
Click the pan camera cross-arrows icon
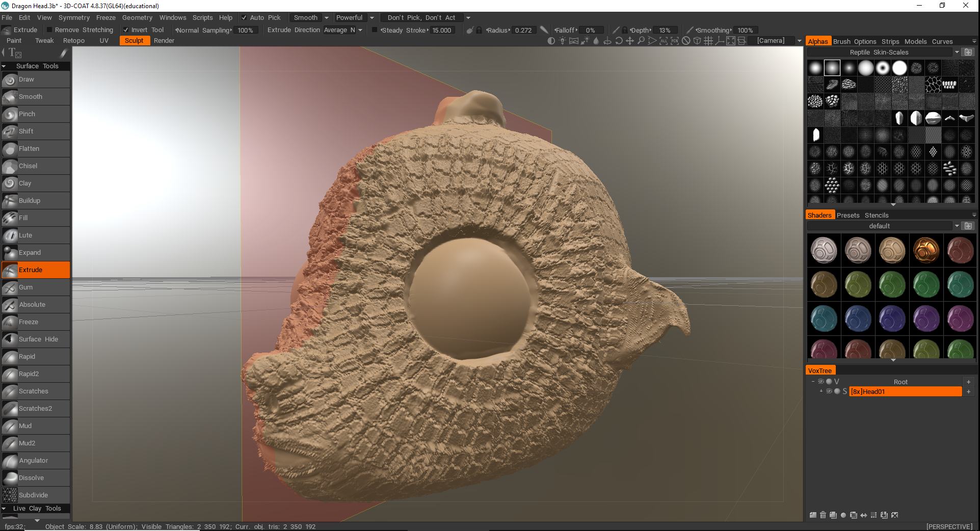click(x=630, y=41)
